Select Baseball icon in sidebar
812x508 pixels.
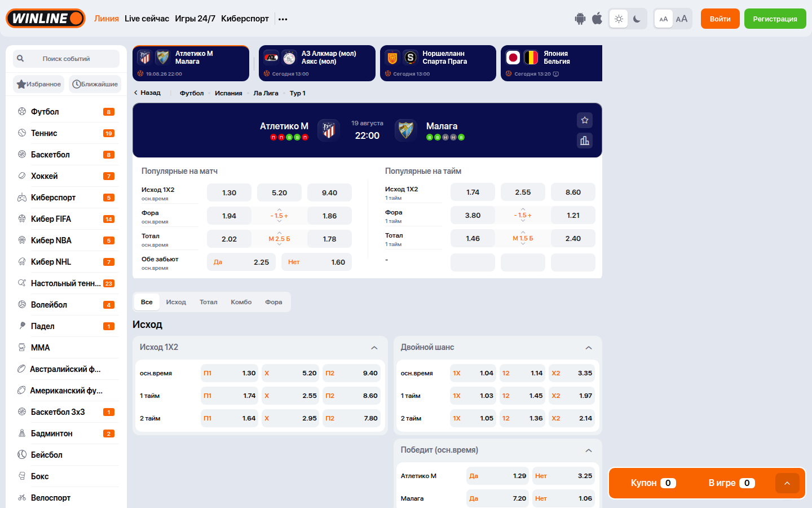tap(22, 454)
